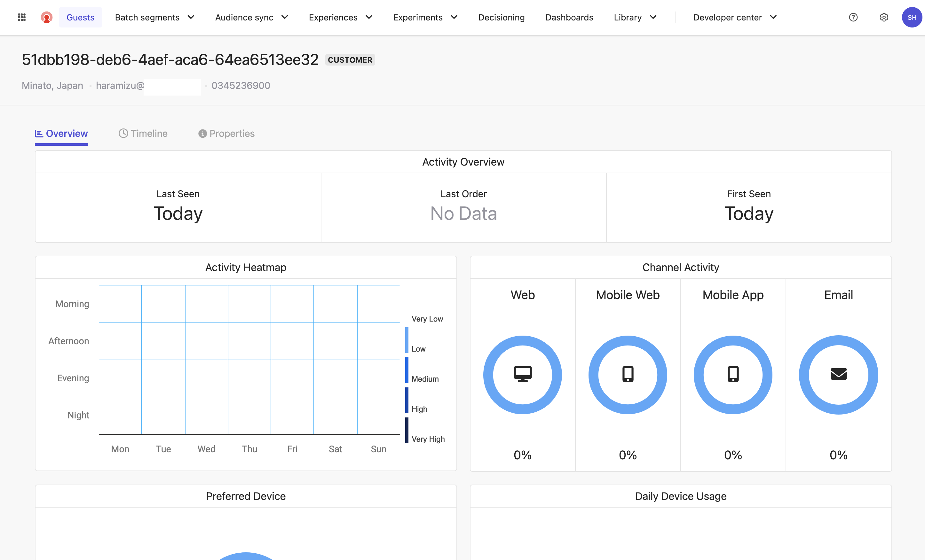Click the Evening row label
Viewport: 925px width, 560px height.
tap(73, 378)
